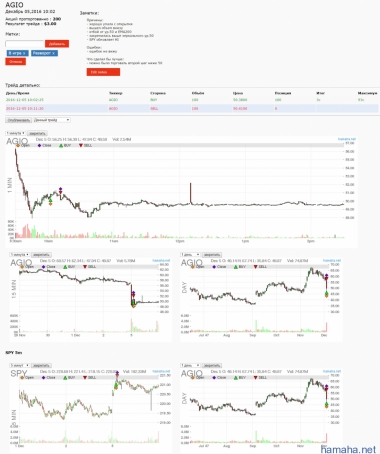Click the purple Close legend icon on the SPY chart
This screenshot has width=380, height=454.
pyautogui.click(x=44, y=378)
